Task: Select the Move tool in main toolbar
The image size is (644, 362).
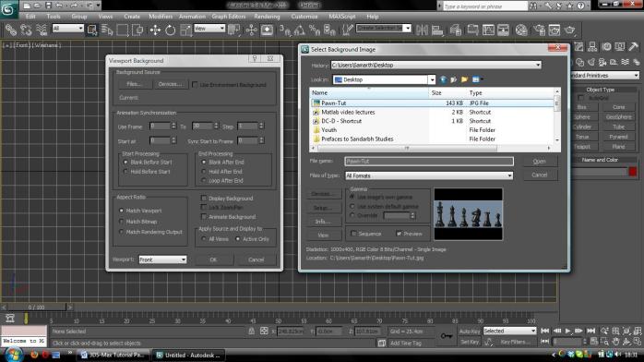Action: pos(155,30)
